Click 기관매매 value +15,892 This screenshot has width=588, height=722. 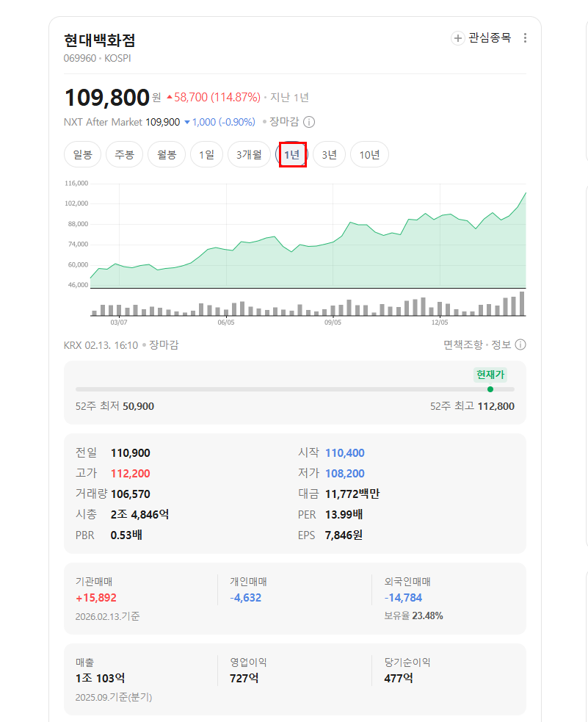pyautogui.click(x=96, y=598)
